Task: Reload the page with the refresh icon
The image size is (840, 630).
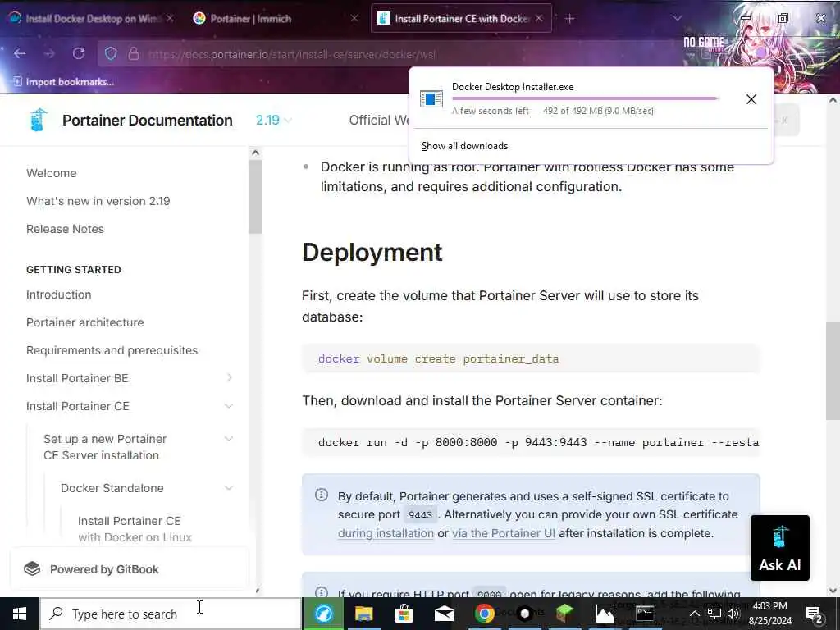Action: (79, 53)
